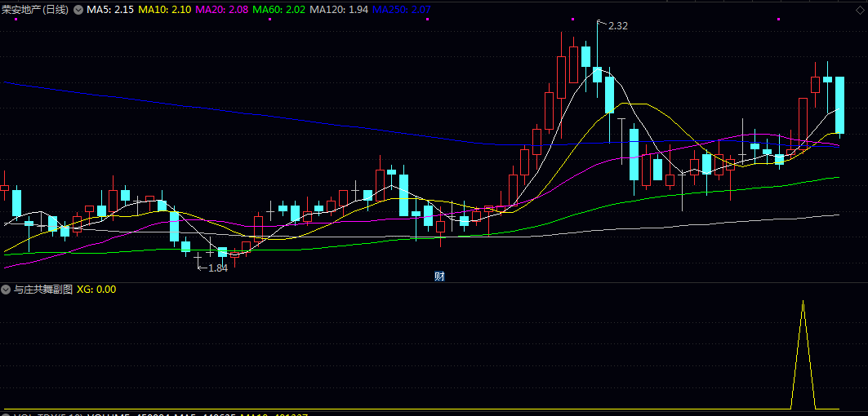The width and height of the screenshot is (868, 416).
Task: Click the MA5: 2.15 indicator label
Action: point(110,10)
